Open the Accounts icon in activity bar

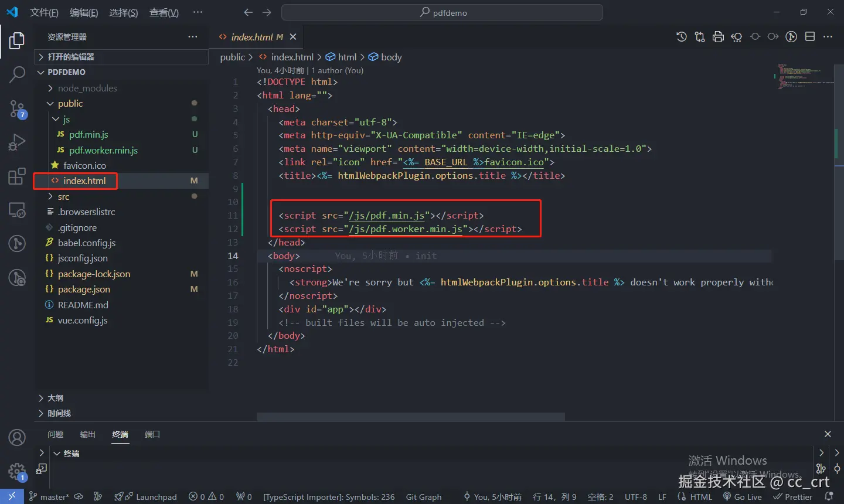(x=17, y=437)
